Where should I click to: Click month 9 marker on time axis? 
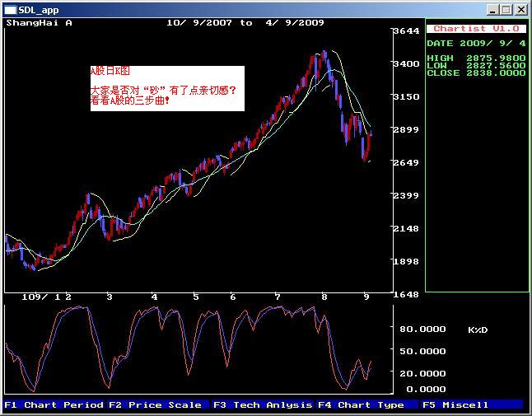[x=366, y=297]
